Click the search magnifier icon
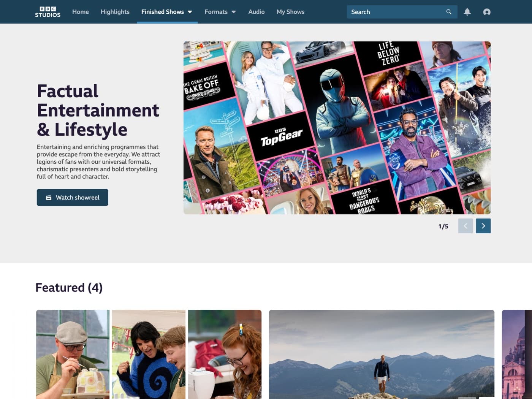This screenshot has height=399, width=532. tap(449, 12)
